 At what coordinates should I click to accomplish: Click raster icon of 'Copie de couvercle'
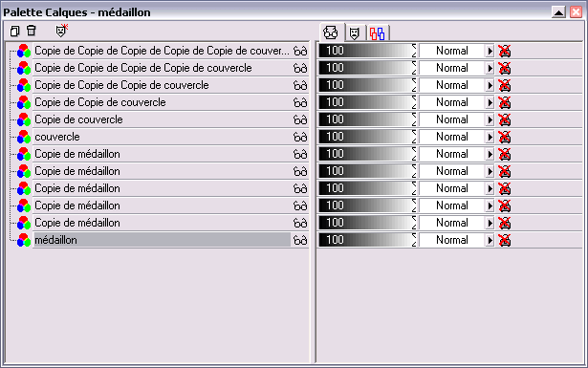[x=24, y=119]
